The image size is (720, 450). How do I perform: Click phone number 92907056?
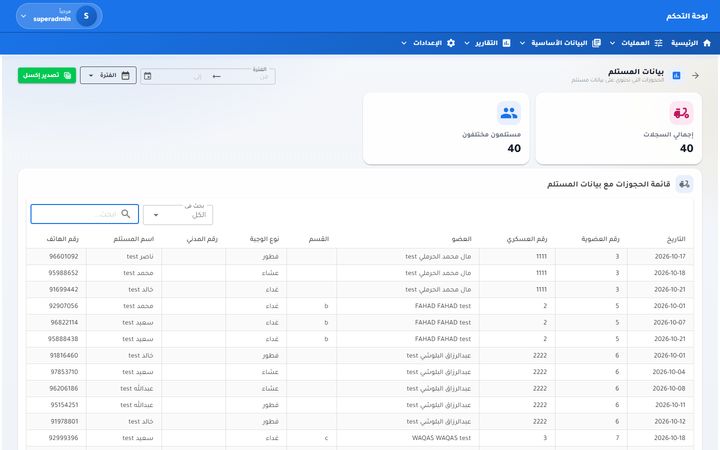pyautogui.click(x=63, y=306)
